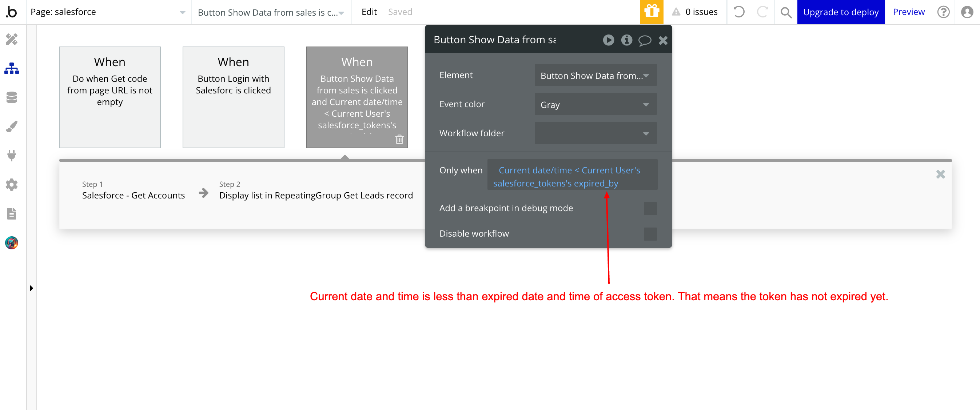The height and width of the screenshot is (410, 980).
Task: Add a comment with the speech bubble
Action: tap(645, 40)
